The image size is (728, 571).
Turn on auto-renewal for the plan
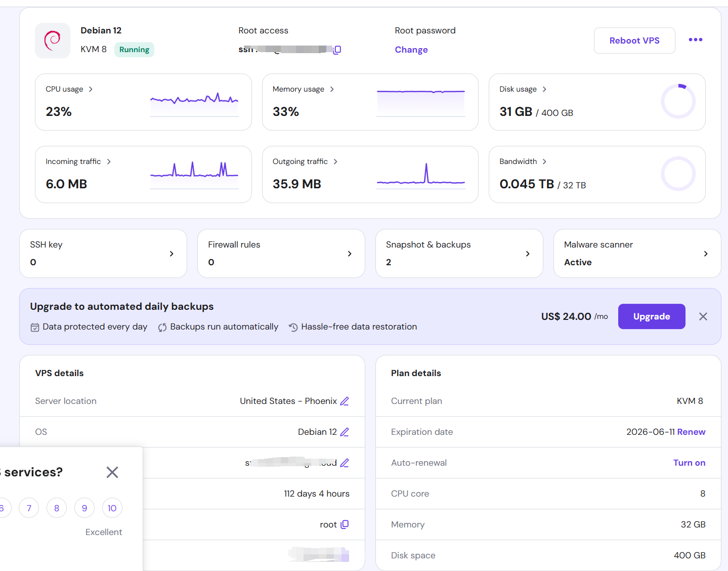[689, 463]
